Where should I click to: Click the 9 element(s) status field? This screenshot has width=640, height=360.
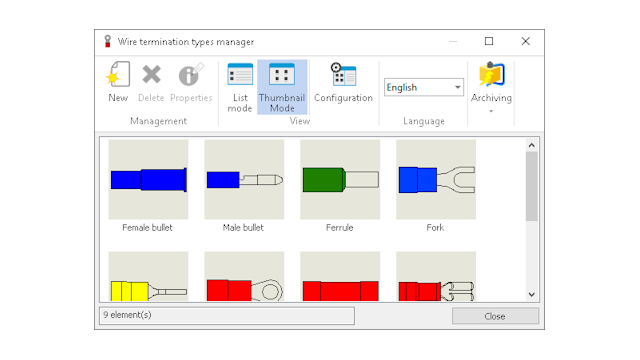click(x=227, y=316)
